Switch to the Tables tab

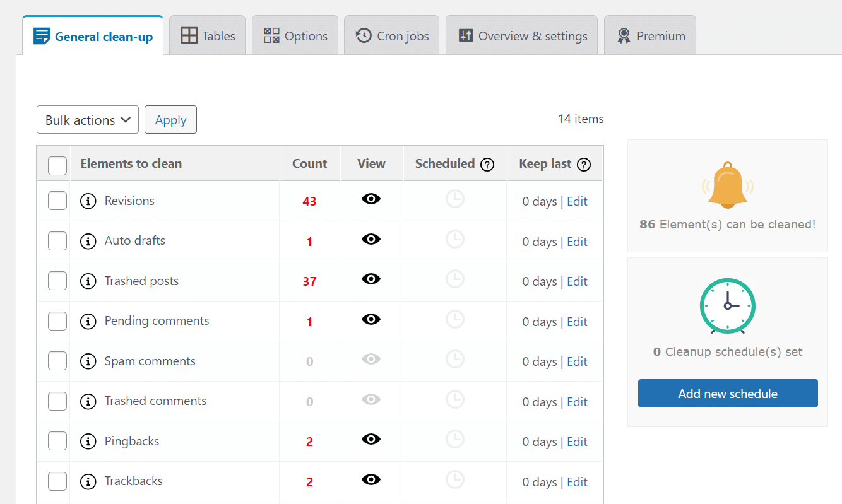(207, 35)
